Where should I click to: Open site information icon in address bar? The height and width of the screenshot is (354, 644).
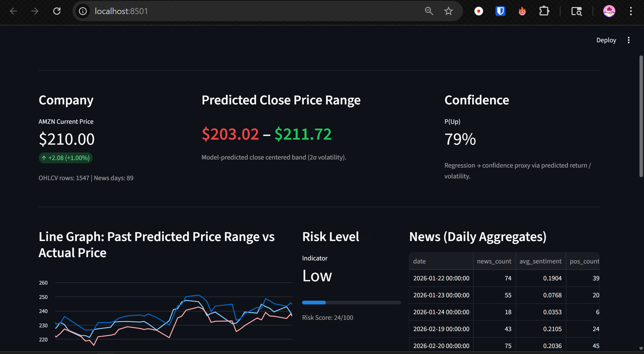pyautogui.click(x=83, y=11)
